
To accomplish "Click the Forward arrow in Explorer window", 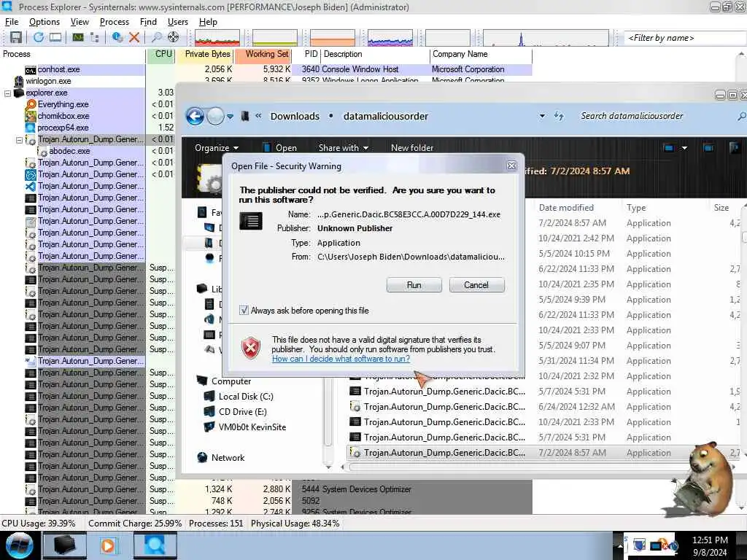I will click(x=215, y=116).
